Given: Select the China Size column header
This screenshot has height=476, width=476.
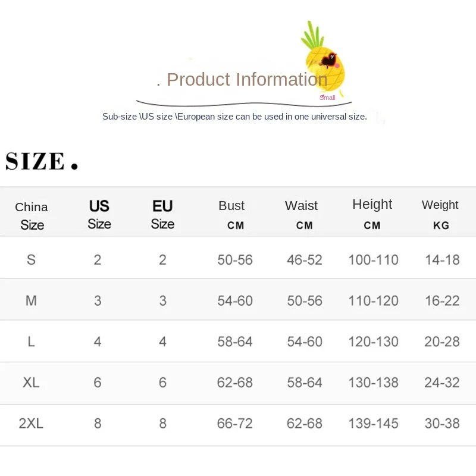Looking at the screenshot, I should click(x=32, y=216).
